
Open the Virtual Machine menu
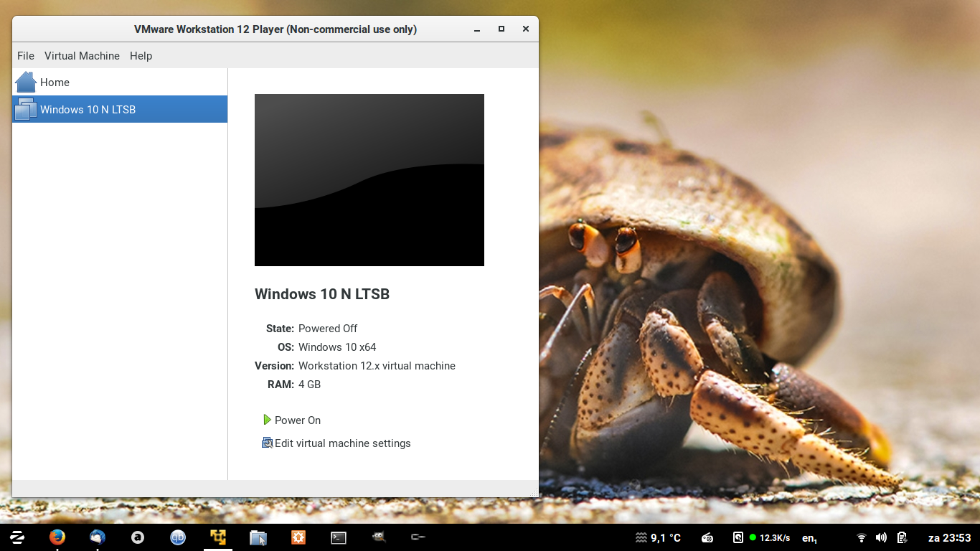tap(82, 56)
